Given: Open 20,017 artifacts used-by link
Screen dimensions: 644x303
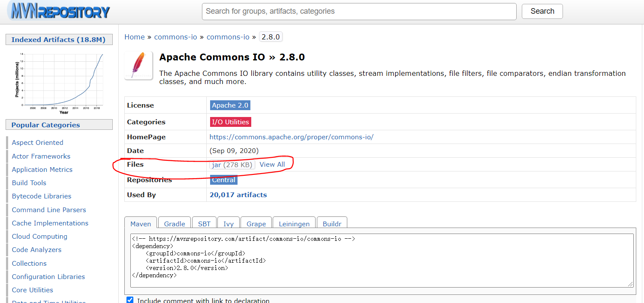Looking at the screenshot, I should coord(238,195).
